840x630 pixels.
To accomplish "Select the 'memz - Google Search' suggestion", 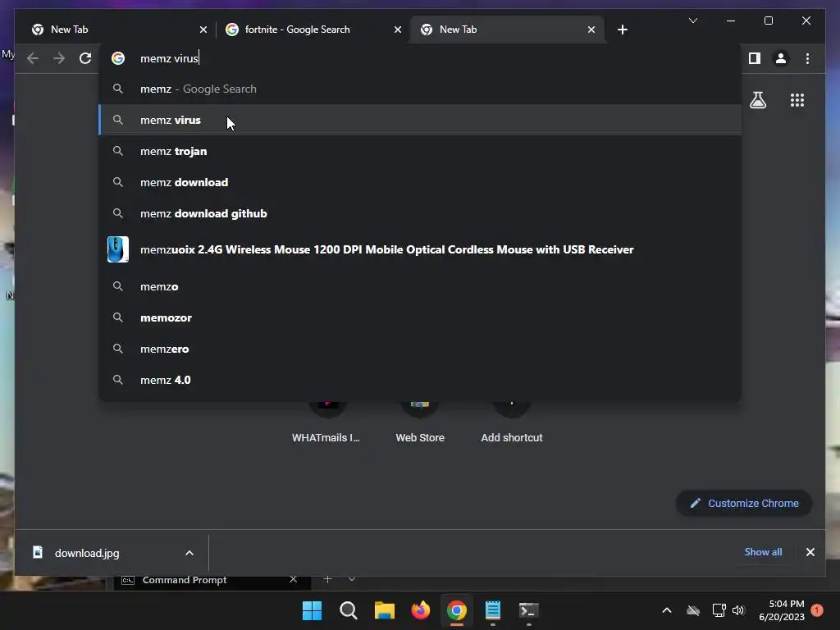I will (420, 89).
